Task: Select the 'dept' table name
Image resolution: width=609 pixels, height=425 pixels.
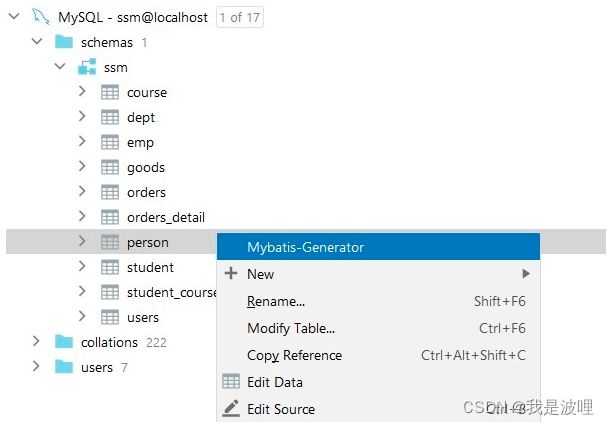Action: tap(141, 118)
